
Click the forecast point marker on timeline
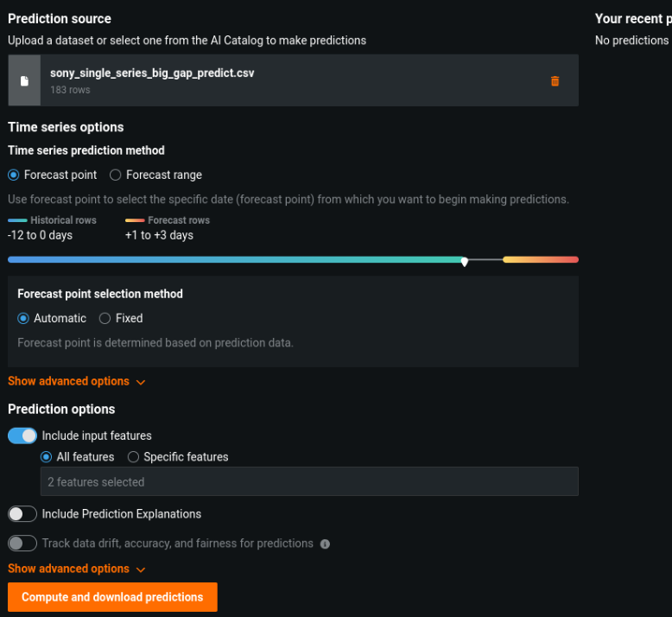coord(465,260)
